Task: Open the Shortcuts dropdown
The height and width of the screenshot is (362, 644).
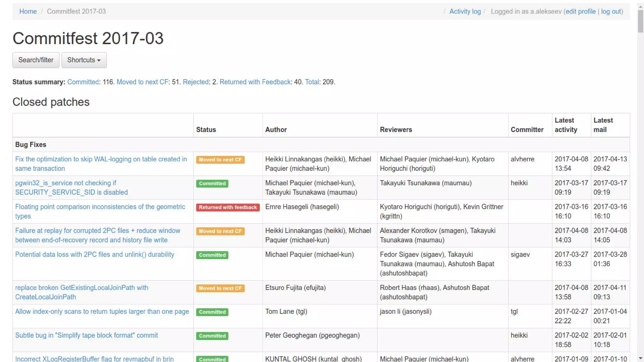Action: coord(84,60)
